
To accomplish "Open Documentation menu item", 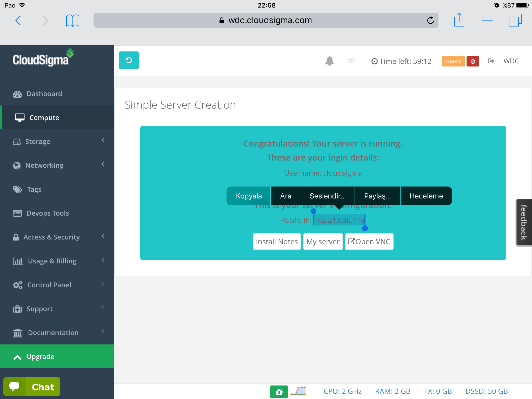I will 57,333.
